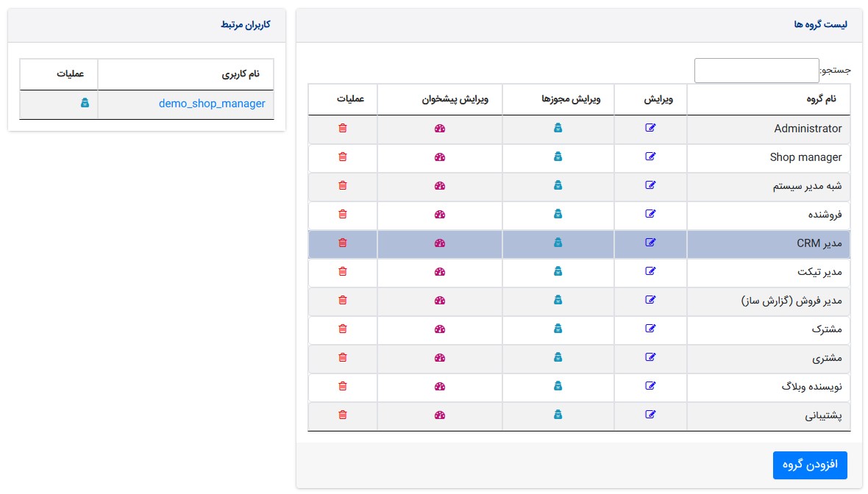This screenshot has height=494, width=868.
Task: Open dashboard editor for Administrator group
Action: (440, 128)
